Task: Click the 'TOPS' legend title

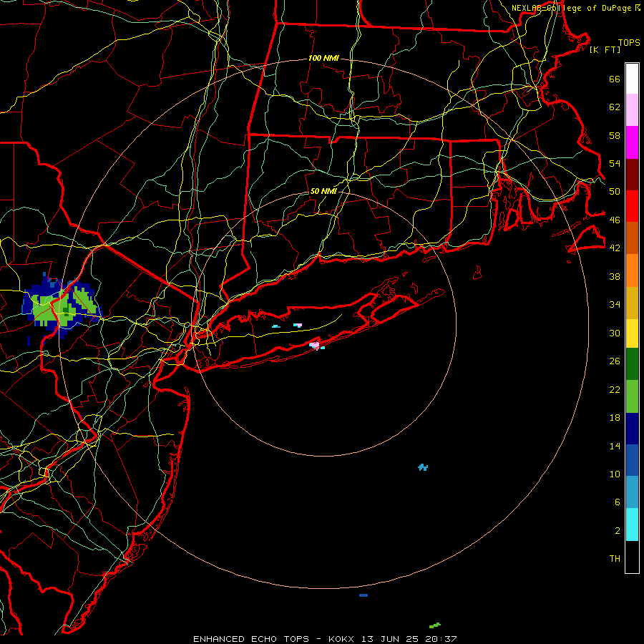Action: 629,43
